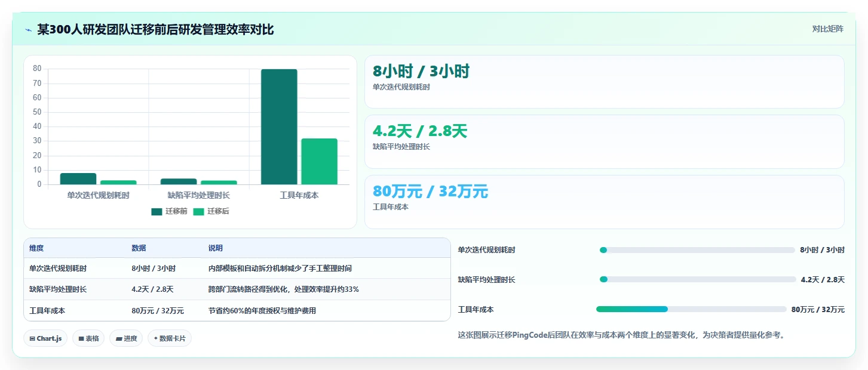Click x-axis label 工具年成本
868x370 pixels.
pyautogui.click(x=299, y=195)
